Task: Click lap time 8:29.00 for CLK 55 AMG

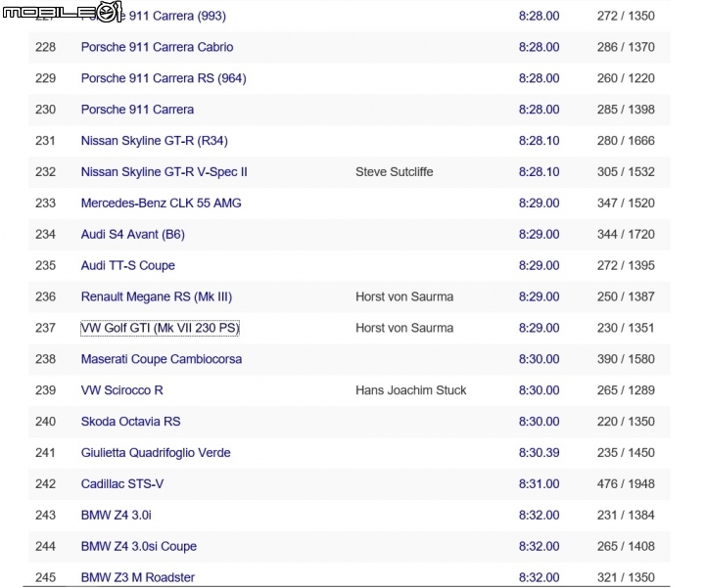Action: [x=540, y=204]
